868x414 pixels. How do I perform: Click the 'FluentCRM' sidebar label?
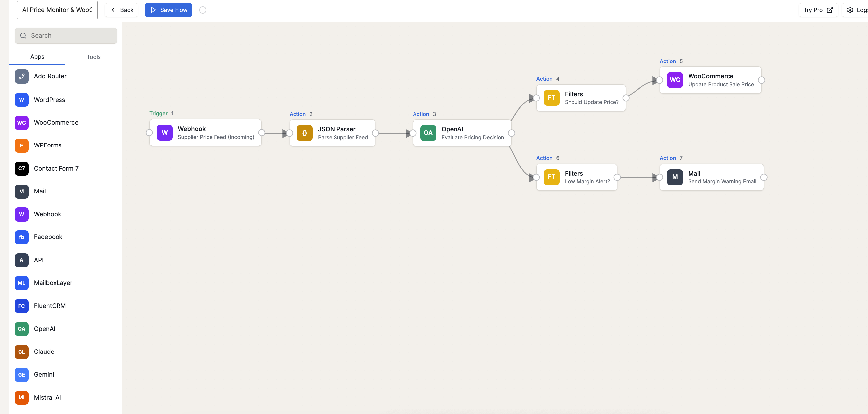pyautogui.click(x=50, y=306)
